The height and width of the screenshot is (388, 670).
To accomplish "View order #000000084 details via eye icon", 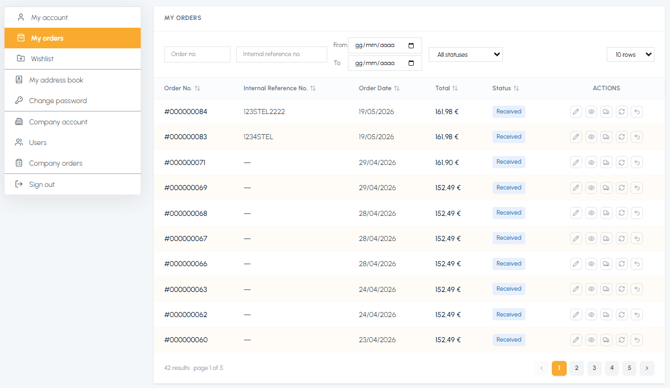I will click(591, 112).
